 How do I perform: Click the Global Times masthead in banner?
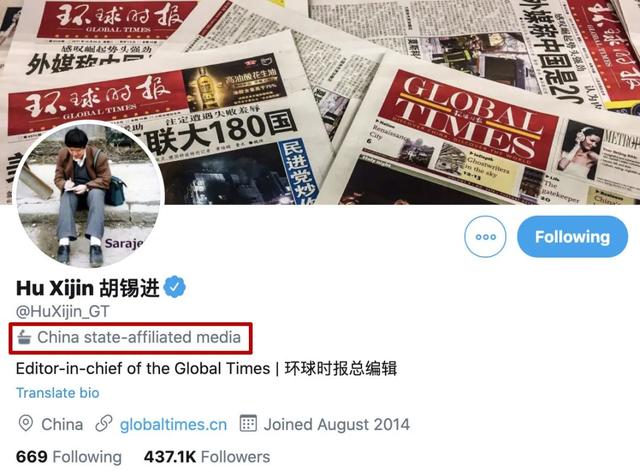[x=469, y=118]
